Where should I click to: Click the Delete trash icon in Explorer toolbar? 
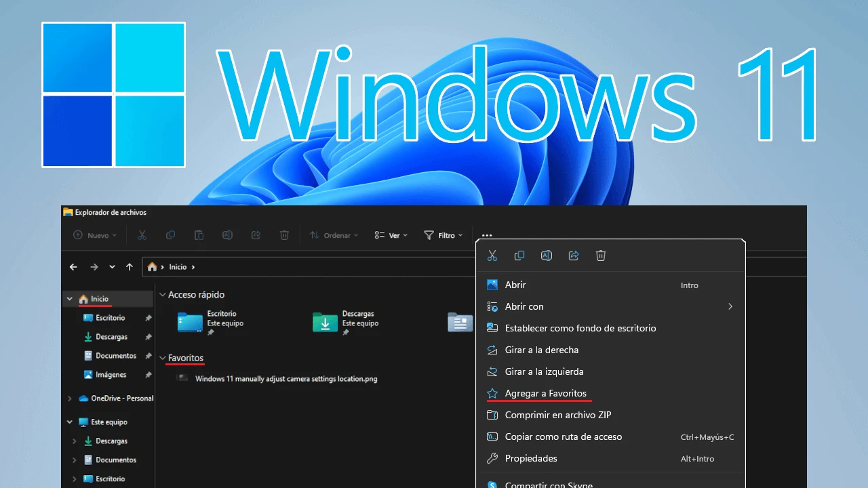click(284, 235)
